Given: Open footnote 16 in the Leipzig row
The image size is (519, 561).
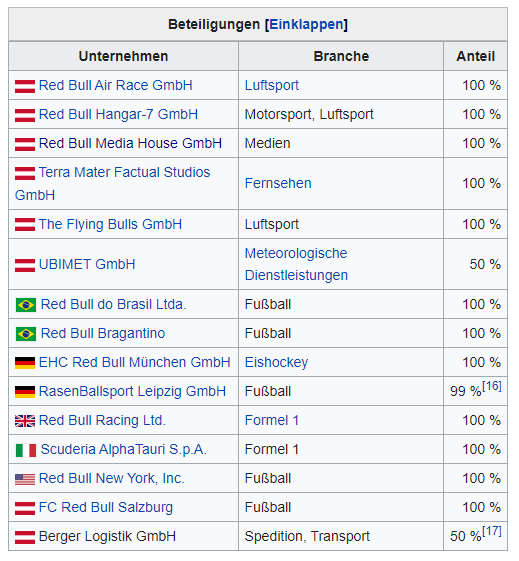Looking at the screenshot, I should click(x=492, y=386).
